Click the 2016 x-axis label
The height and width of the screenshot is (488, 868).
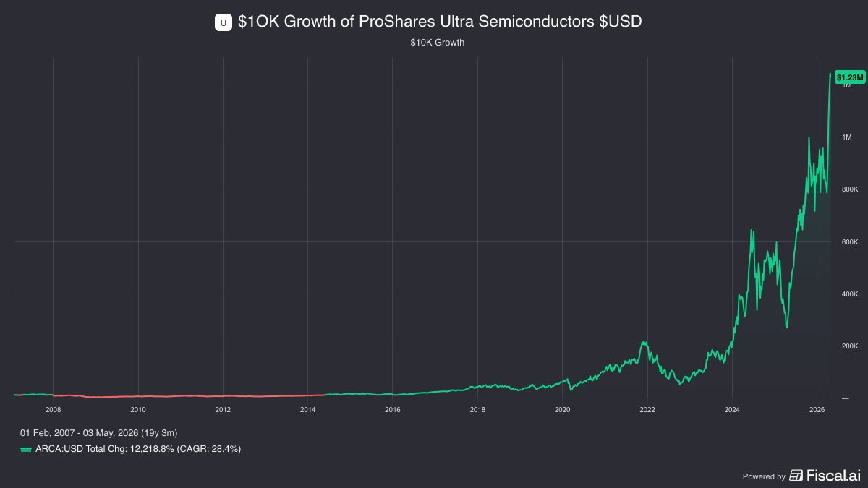(392, 409)
